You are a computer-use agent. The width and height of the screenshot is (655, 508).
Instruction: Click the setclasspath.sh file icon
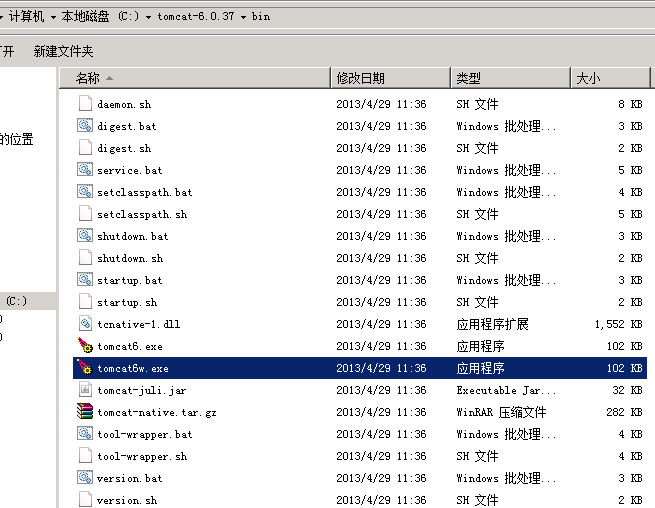[x=85, y=213]
